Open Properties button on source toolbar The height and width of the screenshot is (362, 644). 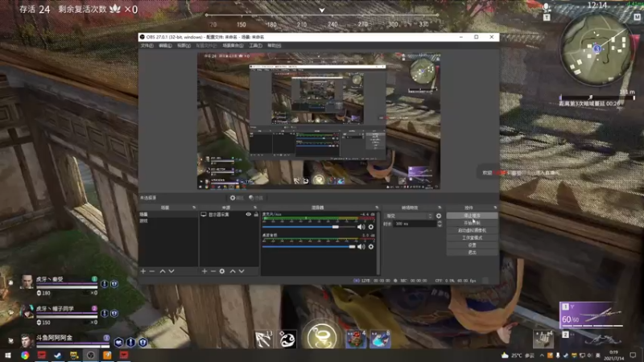(x=237, y=198)
